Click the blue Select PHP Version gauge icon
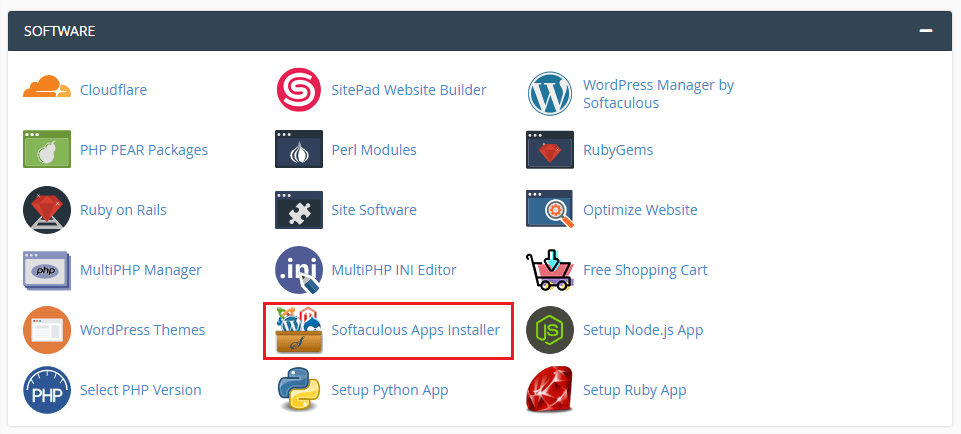 tap(47, 390)
